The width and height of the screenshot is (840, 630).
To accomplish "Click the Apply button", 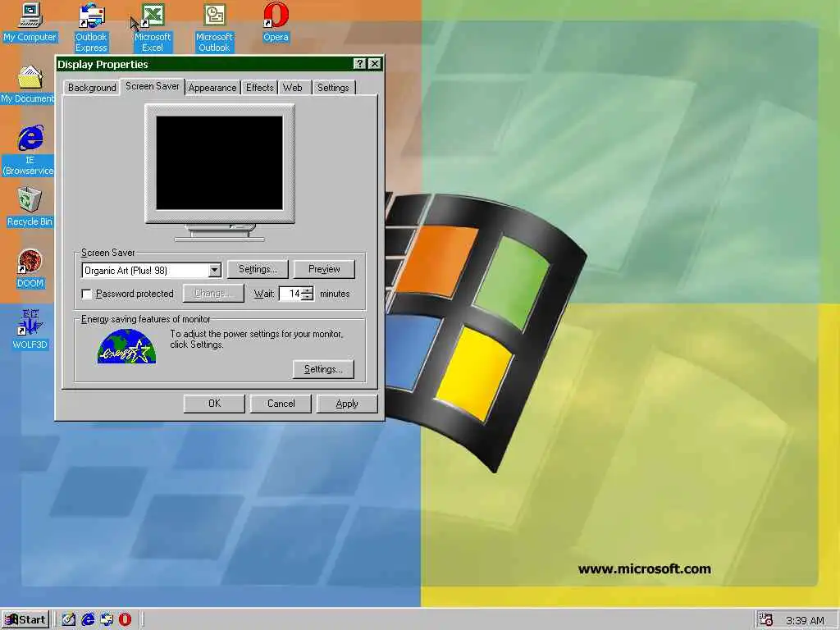I will click(347, 404).
